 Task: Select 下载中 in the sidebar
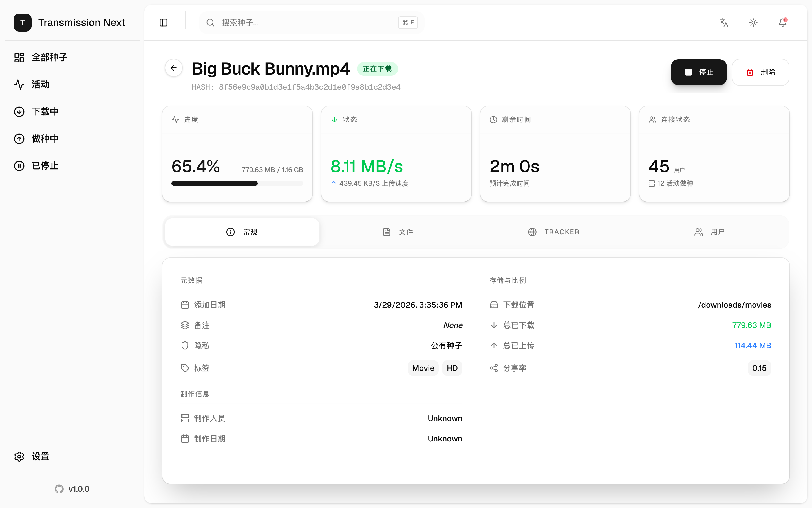click(72, 111)
